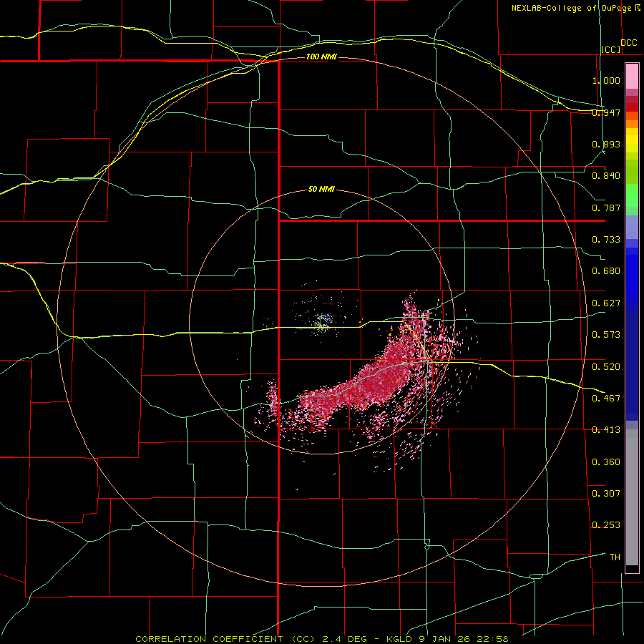Select the 0.520 color scale value
Image resolution: width=644 pixels, height=644 pixels.
[x=606, y=366]
